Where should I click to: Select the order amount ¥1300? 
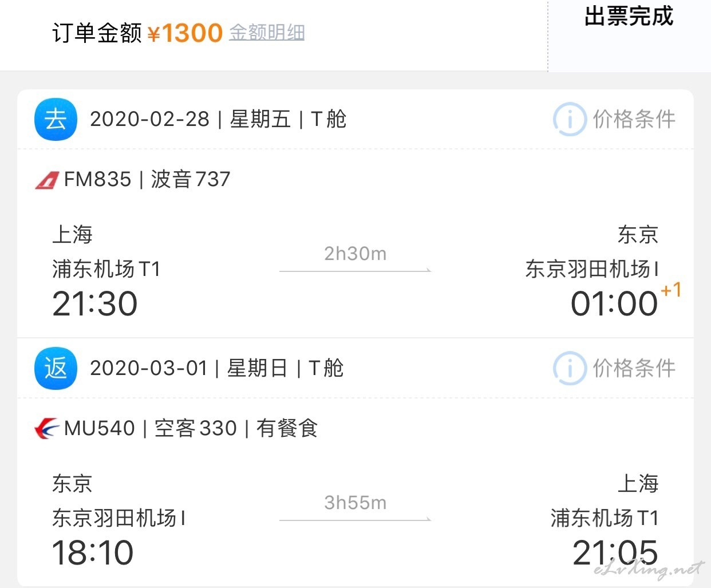coord(185,33)
